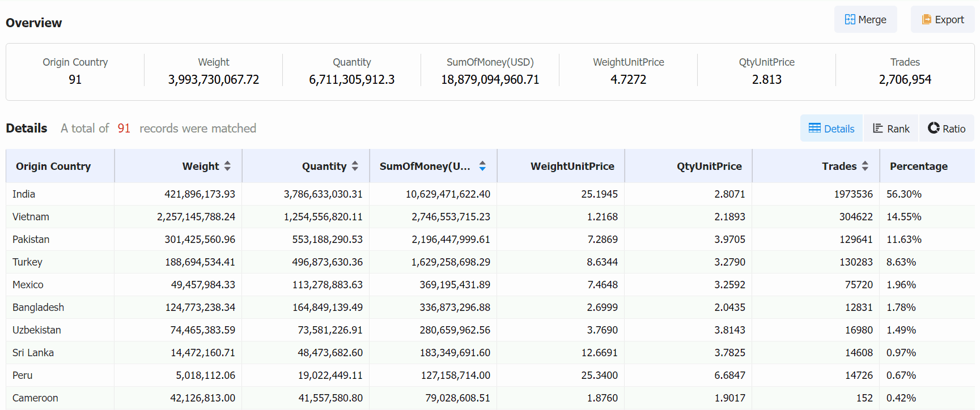Click overview SumOfMoney total 18,879,094,960.71
This screenshot has height=410, width=980.
(x=490, y=79)
